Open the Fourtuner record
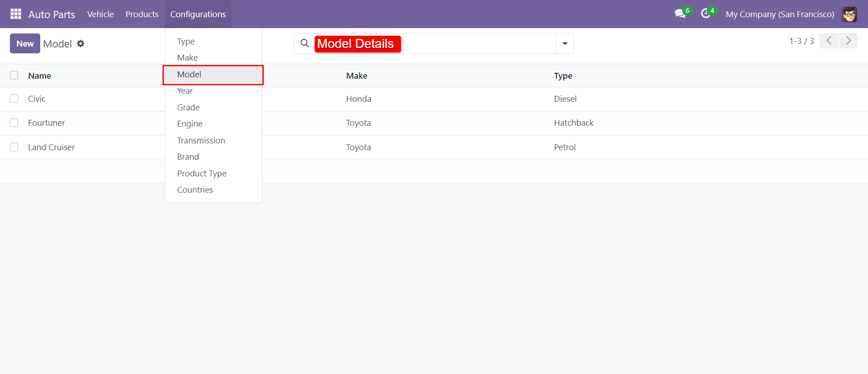The height and width of the screenshot is (374, 868). (x=47, y=123)
